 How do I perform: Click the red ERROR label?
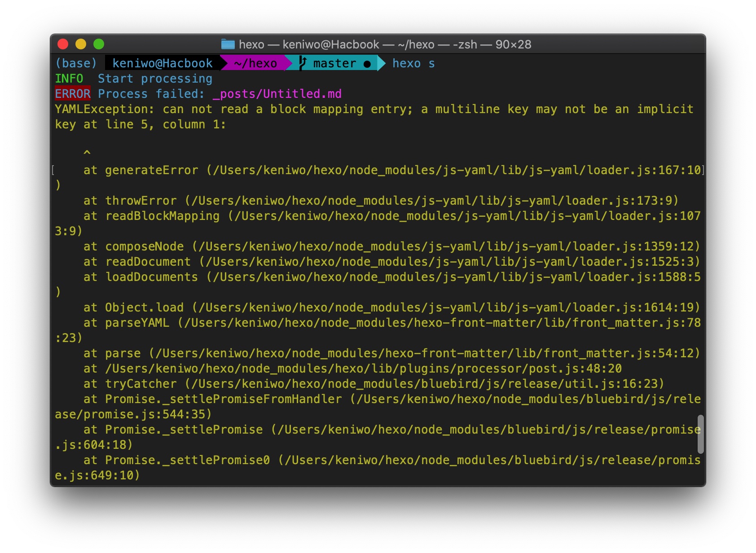73,94
